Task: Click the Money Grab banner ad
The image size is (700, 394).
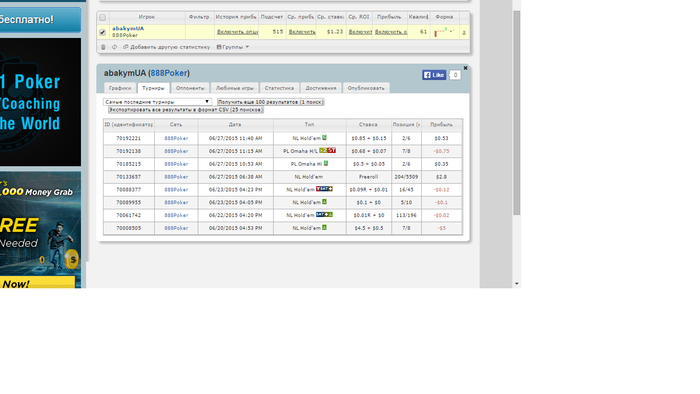Action: click(x=41, y=230)
